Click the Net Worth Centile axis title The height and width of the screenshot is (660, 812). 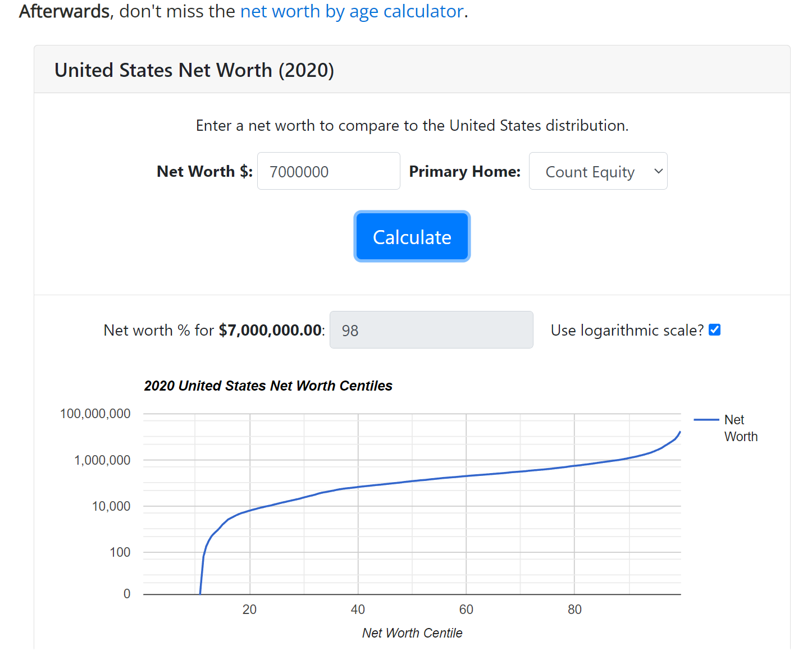[x=412, y=633]
